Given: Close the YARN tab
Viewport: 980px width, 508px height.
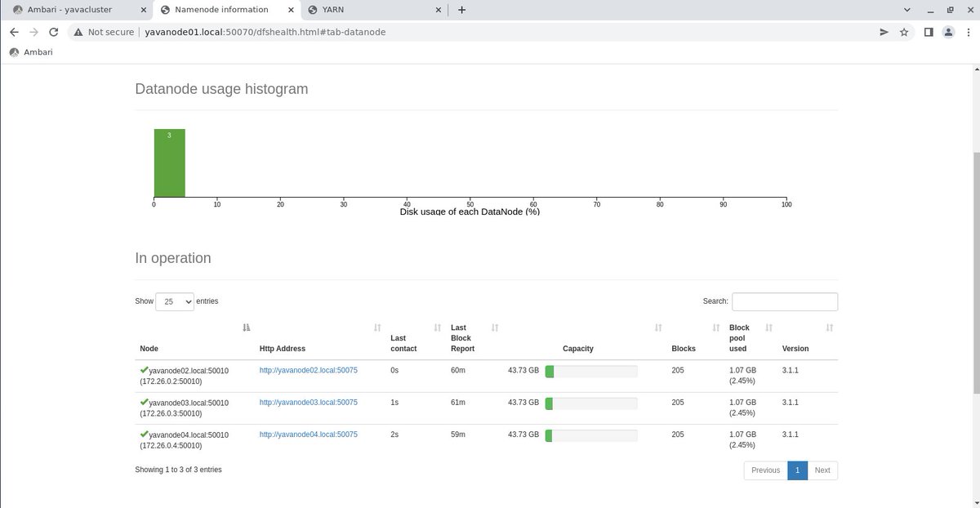Looking at the screenshot, I should [438, 10].
